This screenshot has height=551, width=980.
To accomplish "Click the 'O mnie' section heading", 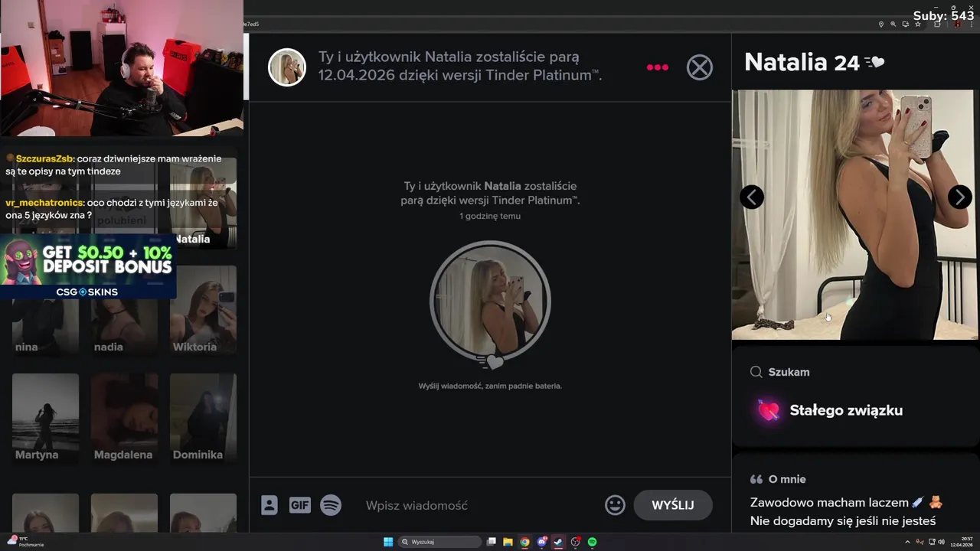I will (x=787, y=479).
